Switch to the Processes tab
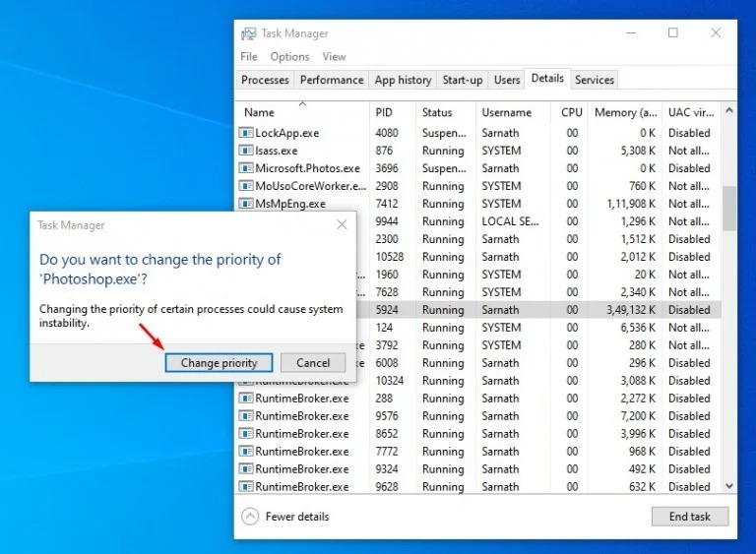The image size is (756, 554). [265, 80]
